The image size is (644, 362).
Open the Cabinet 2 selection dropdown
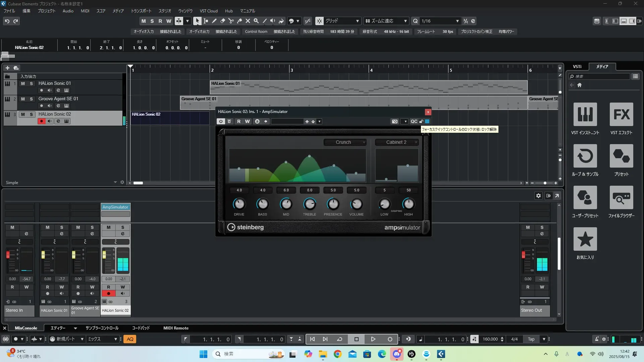coord(397,142)
